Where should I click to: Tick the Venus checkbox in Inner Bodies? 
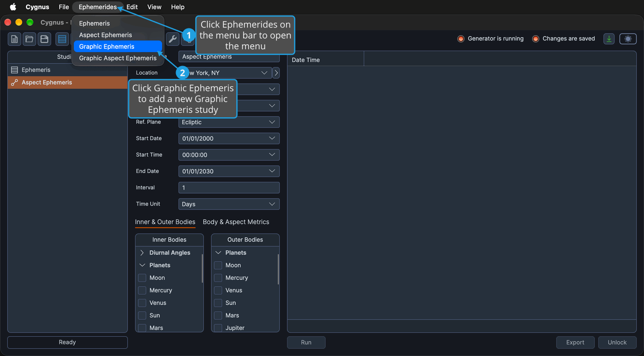tap(142, 303)
